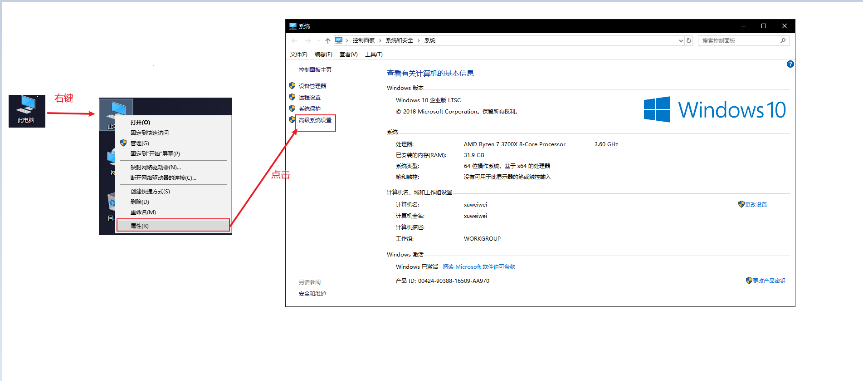
Task: Open the 工具(T) menu
Action: coord(374,54)
